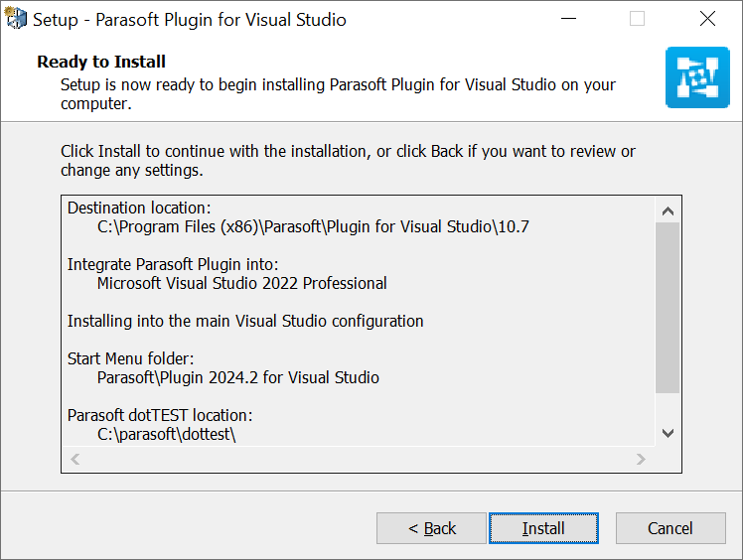
Task: Go back with the Back button
Action: (431, 528)
